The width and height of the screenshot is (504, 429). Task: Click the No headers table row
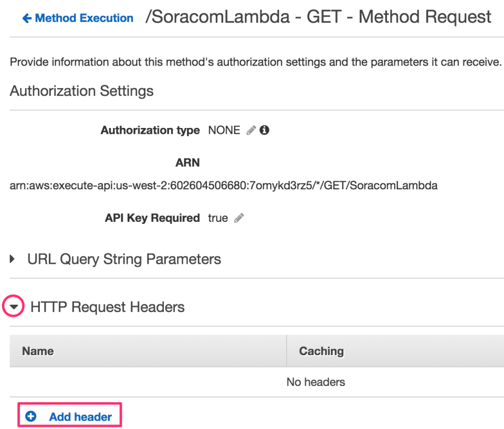[316, 382]
